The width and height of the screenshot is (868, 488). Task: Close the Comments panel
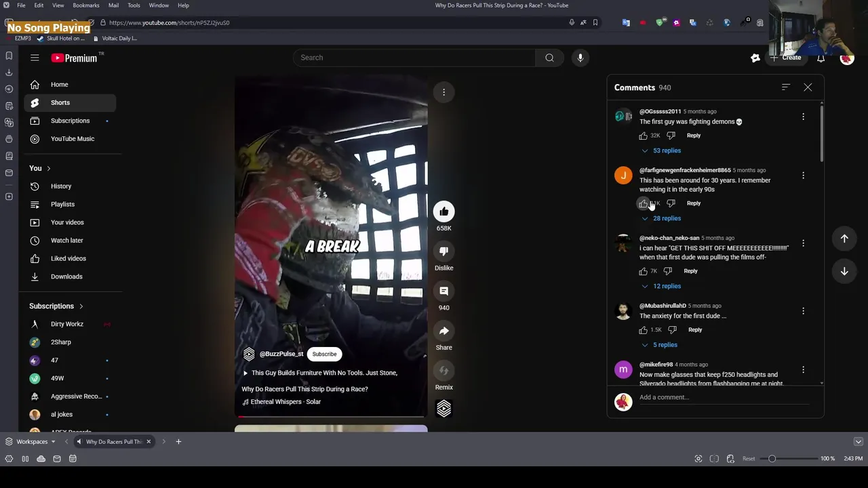click(808, 87)
